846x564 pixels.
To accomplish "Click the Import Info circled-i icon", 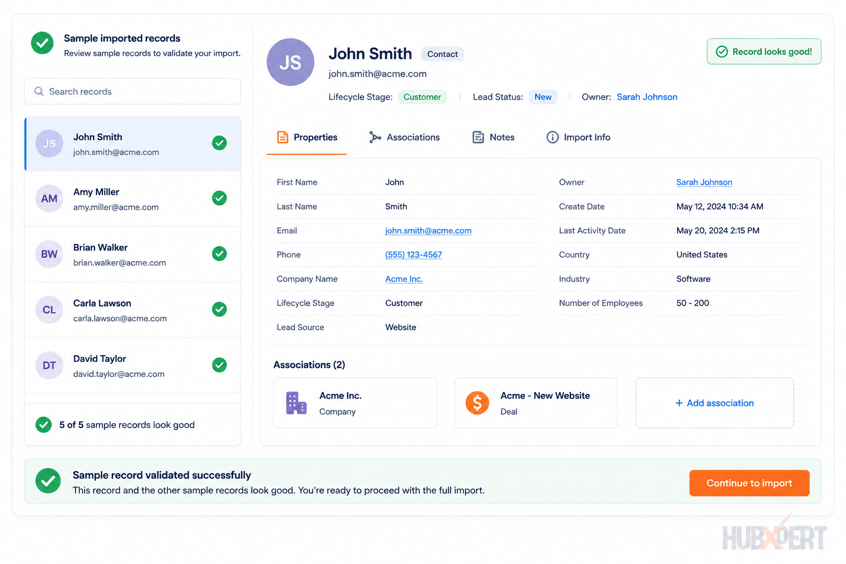I will pyautogui.click(x=552, y=137).
